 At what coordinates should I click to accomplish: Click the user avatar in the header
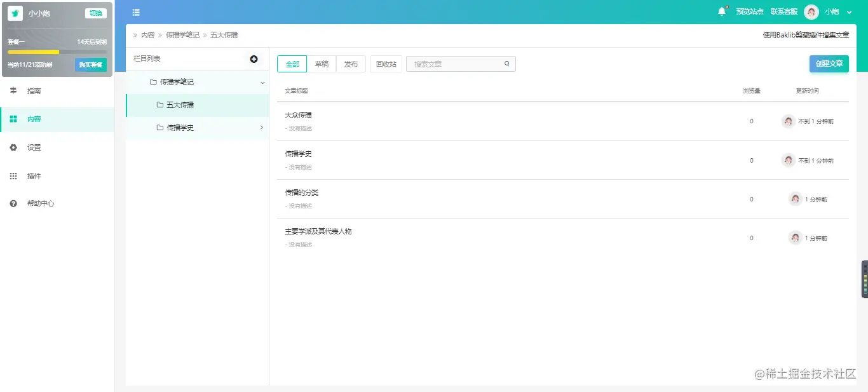pyautogui.click(x=811, y=12)
